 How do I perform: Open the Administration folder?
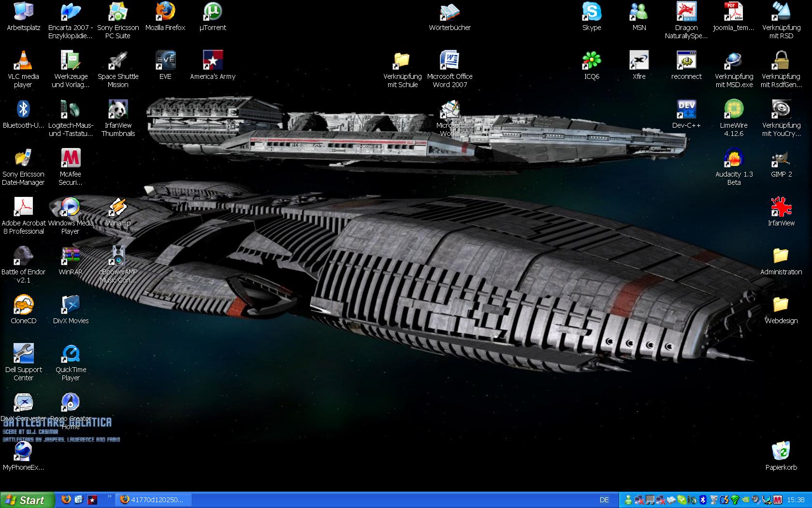[x=781, y=256]
